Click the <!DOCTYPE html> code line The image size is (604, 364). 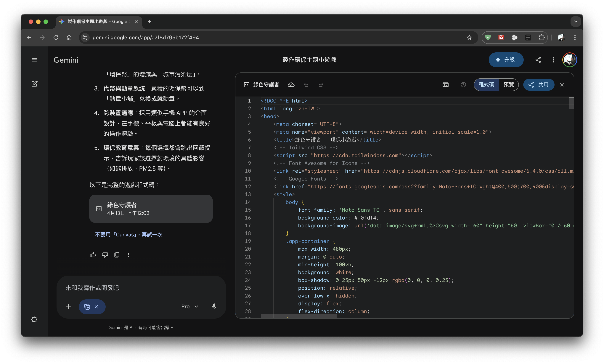pos(284,101)
